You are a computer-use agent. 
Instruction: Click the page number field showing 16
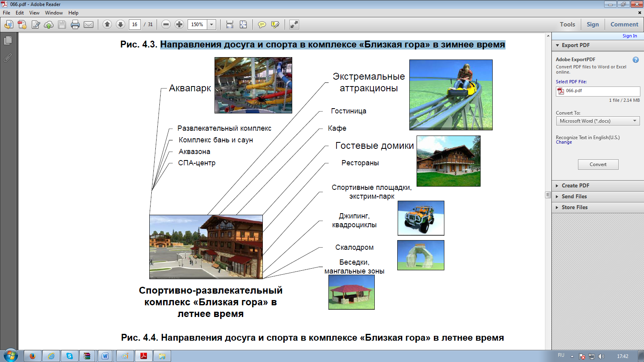(135, 25)
